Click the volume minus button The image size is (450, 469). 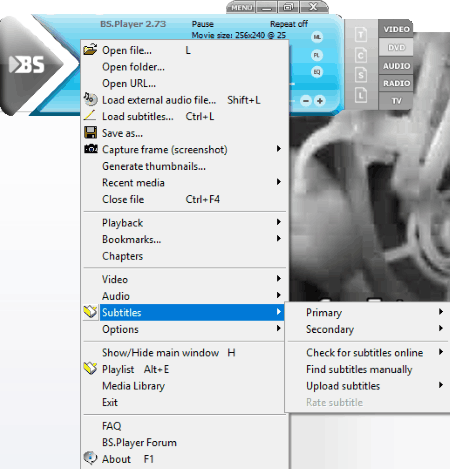coord(306,101)
